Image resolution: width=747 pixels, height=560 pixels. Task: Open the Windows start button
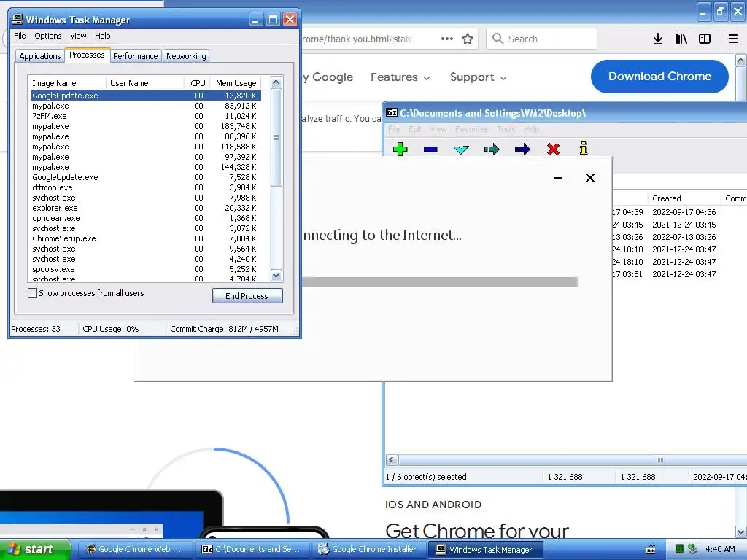tap(35, 549)
